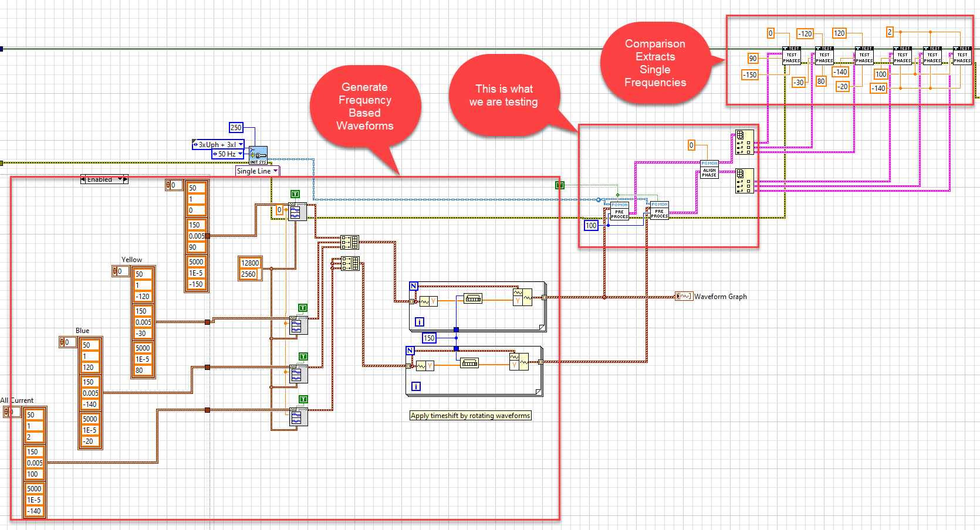Toggle True constant above the topmost waveform generator
The image size is (980, 530).
coord(295,194)
